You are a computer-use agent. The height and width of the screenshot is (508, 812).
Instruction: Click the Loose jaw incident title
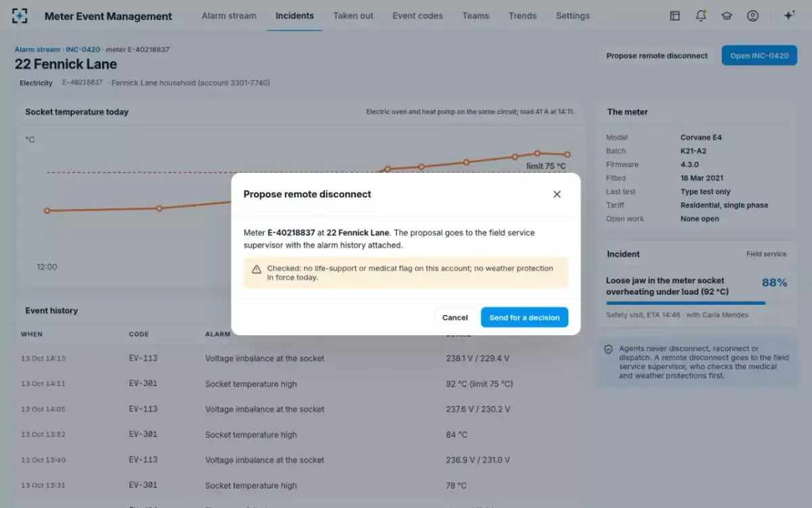pos(667,286)
